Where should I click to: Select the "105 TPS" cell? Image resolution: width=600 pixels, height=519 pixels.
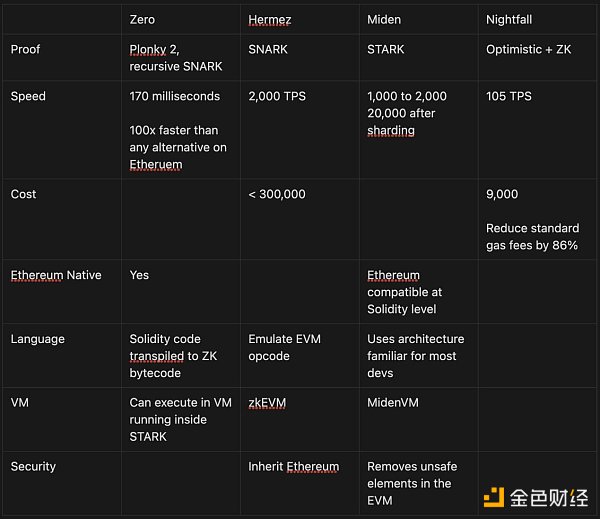click(x=509, y=97)
